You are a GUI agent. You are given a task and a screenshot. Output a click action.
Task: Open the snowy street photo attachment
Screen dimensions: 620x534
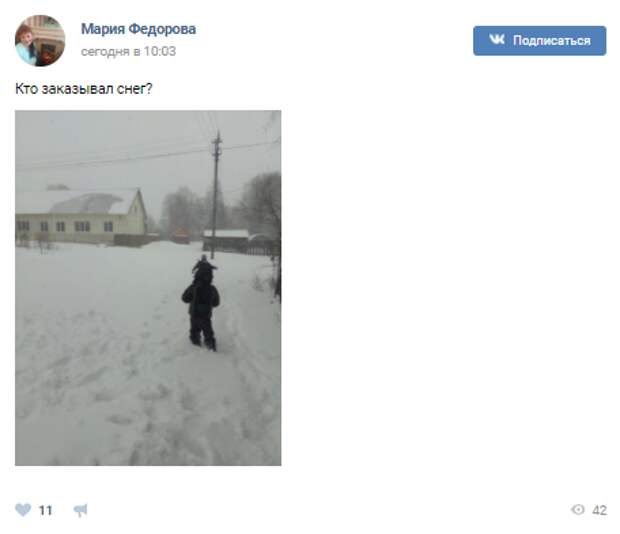pyautogui.click(x=148, y=288)
